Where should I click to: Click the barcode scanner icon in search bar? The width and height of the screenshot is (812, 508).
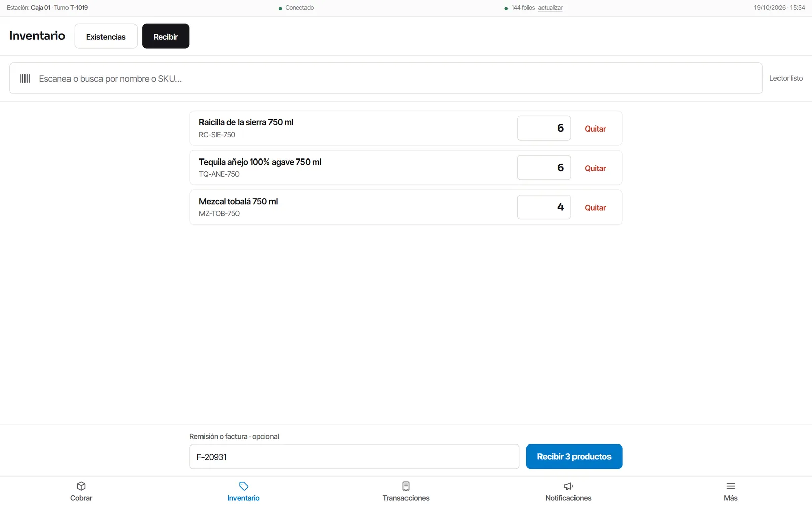25,78
